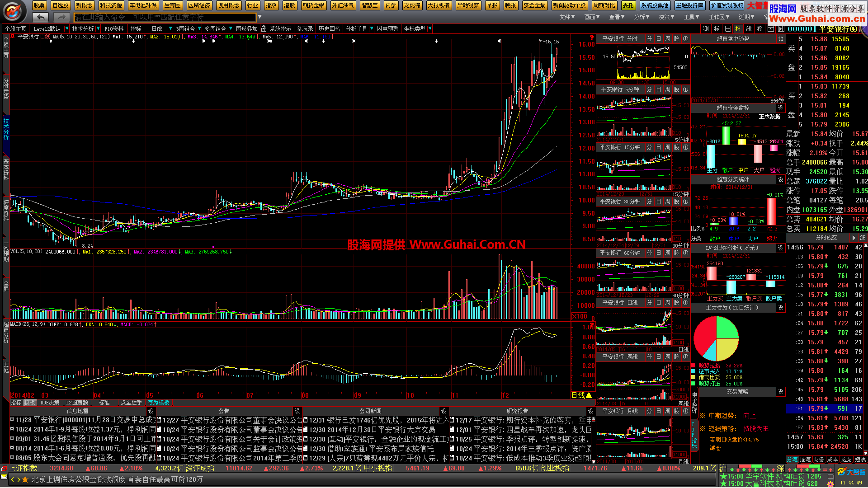
Task: Click the 线 drawing line icon
Action: coord(749,29)
